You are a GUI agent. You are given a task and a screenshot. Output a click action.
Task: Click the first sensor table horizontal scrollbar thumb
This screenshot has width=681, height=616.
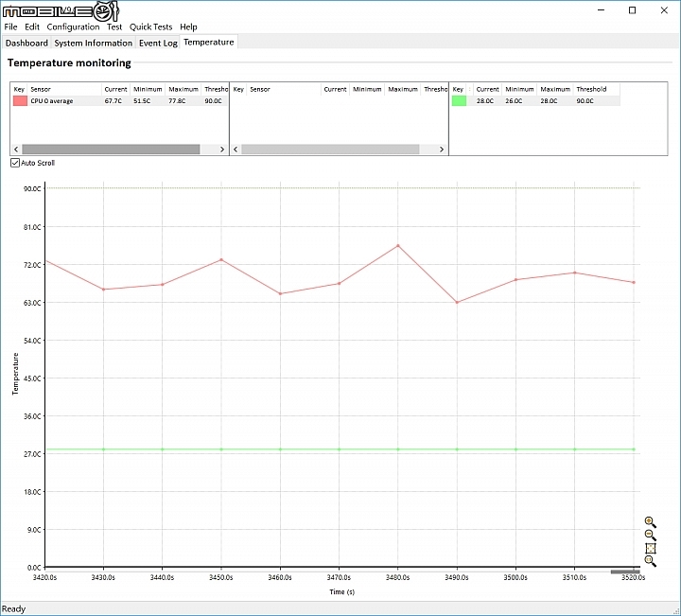[111, 149]
